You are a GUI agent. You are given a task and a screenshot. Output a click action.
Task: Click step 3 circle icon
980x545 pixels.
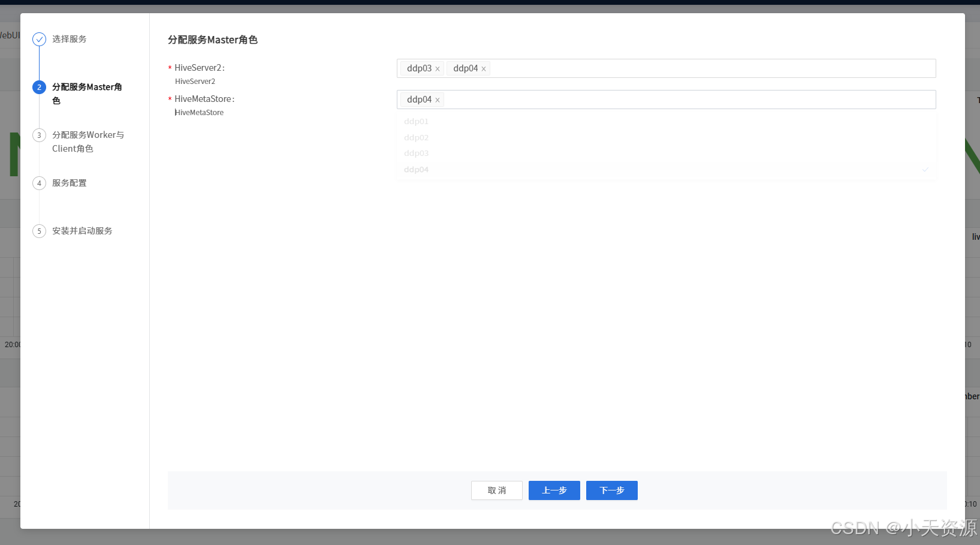pos(39,136)
